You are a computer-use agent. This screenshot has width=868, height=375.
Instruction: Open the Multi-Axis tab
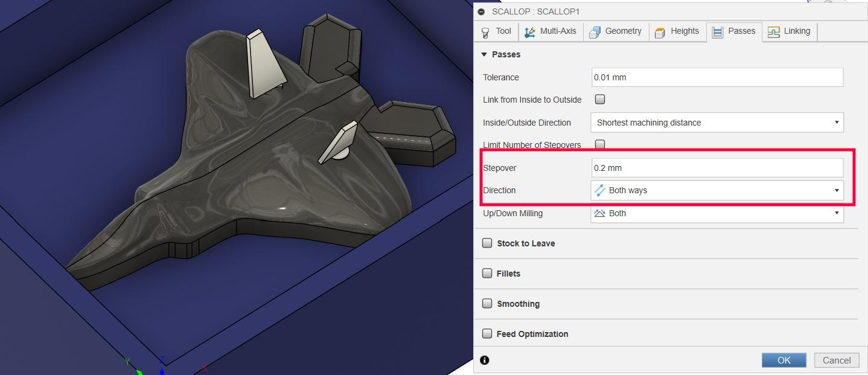tap(550, 31)
